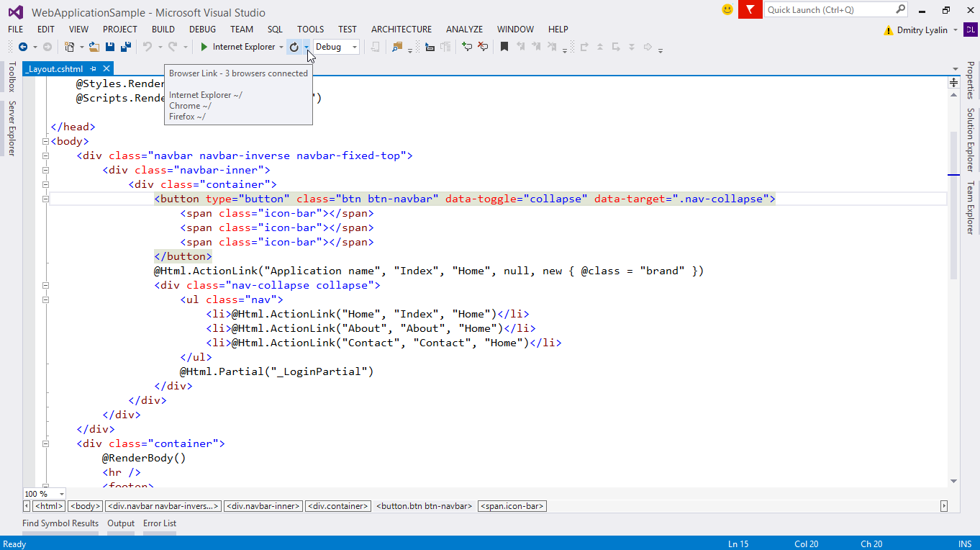Open the Solution Explorer side panel

click(x=970, y=140)
